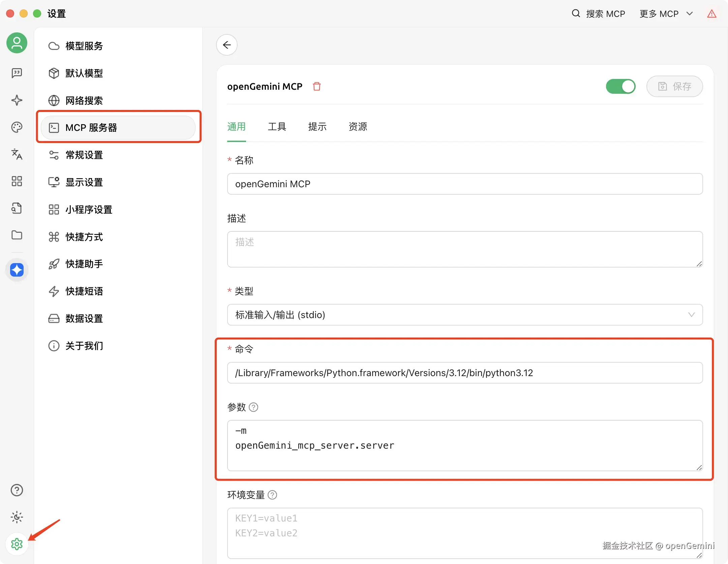Open the 更多 MCP dropdown
Screen dimensions: 728x564
666,14
